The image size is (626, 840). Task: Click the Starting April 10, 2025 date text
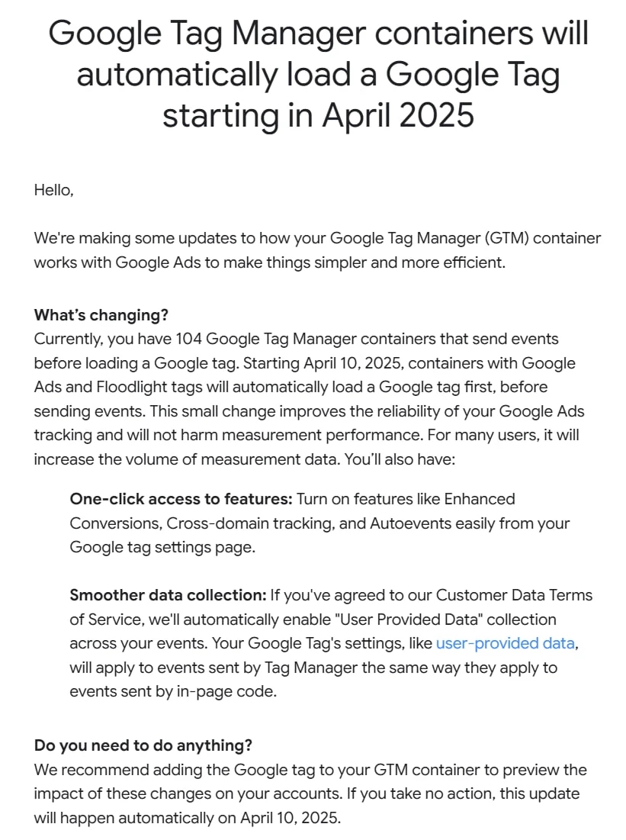[325, 362]
